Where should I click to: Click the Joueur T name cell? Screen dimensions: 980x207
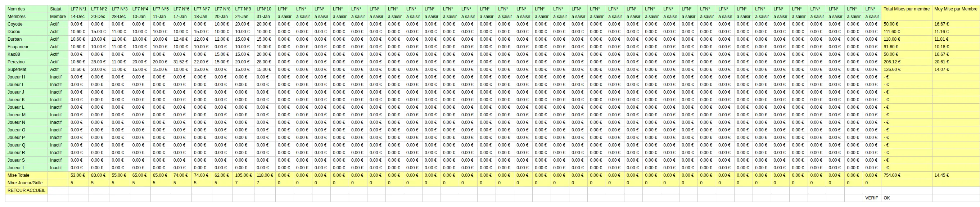click(26, 168)
